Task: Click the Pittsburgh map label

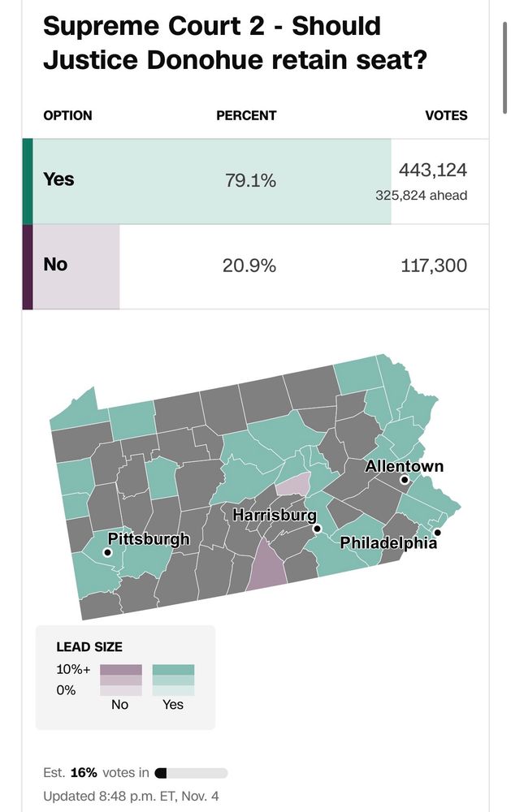Action: (x=149, y=538)
